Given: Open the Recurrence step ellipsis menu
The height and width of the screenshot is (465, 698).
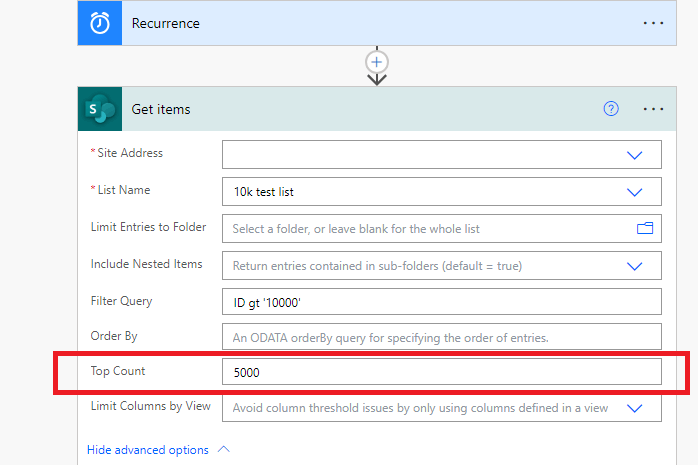Looking at the screenshot, I should (653, 23).
